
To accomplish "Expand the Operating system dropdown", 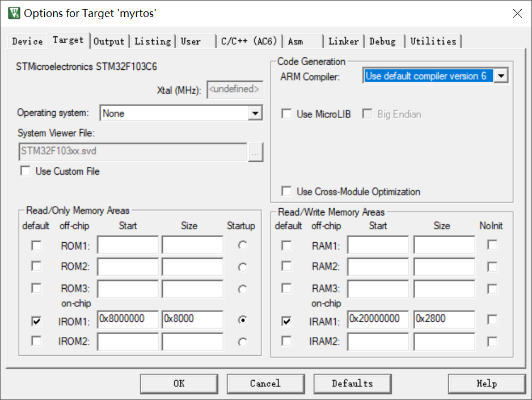I will [255, 113].
